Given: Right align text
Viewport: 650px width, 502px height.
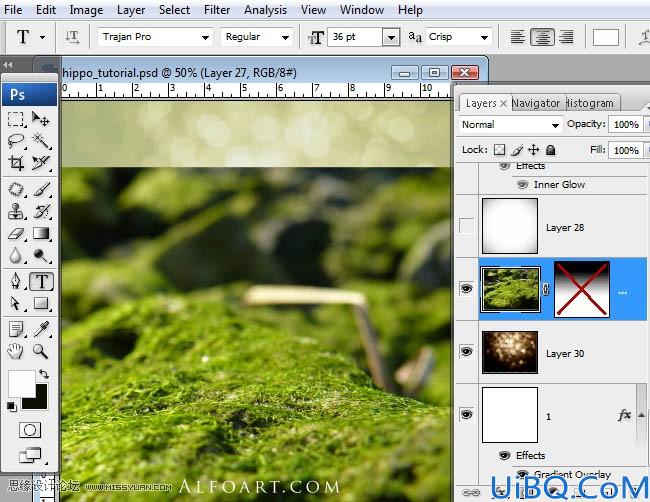Looking at the screenshot, I should (x=566, y=37).
